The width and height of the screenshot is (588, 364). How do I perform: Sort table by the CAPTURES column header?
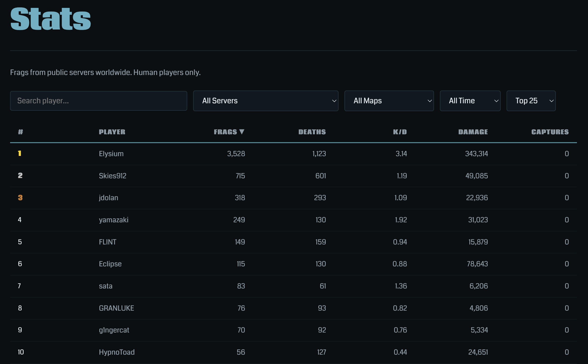point(550,132)
